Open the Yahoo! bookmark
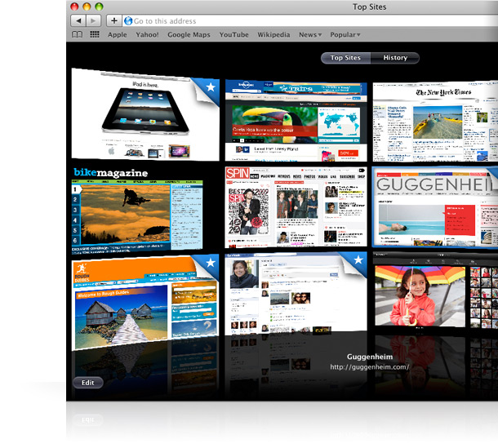Screen dimensions: 498x448 (x=147, y=35)
